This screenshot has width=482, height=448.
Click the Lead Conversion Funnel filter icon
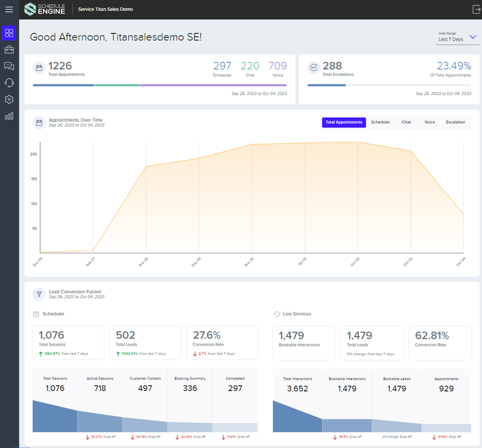click(x=39, y=294)
